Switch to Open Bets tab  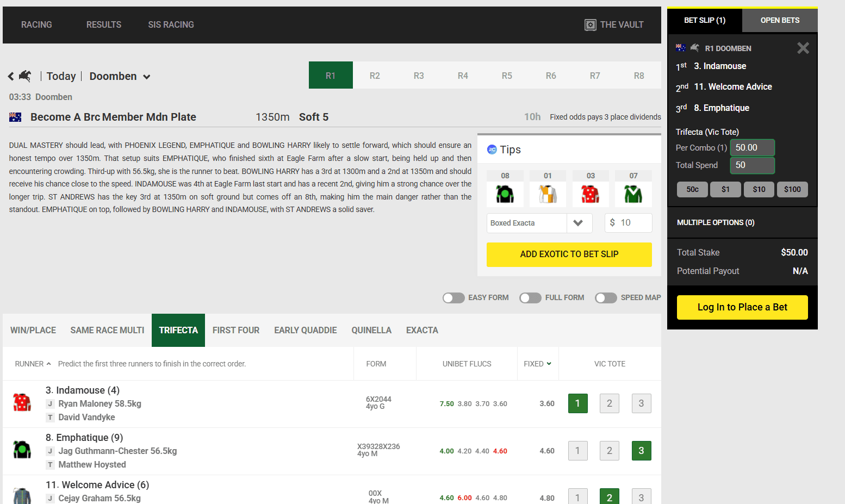tap(780, 20)
